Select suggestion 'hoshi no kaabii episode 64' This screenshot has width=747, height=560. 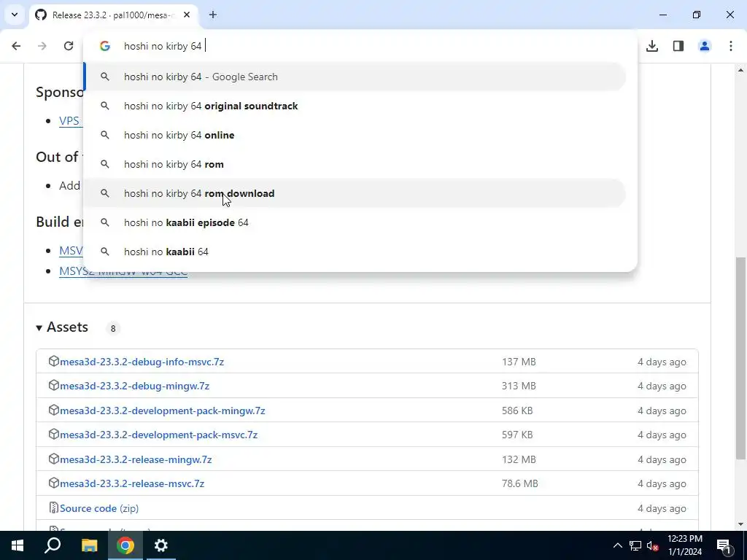coord(355,222)
